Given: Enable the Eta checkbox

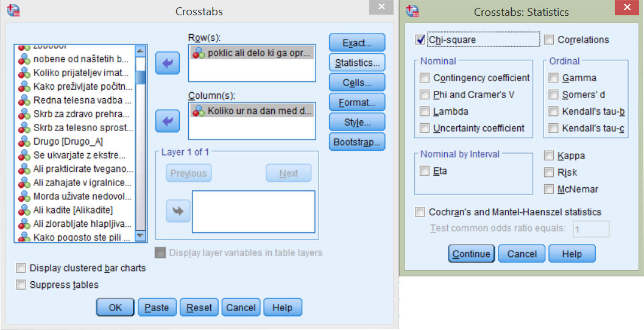Looking at the screenshot, I should [x=425, y=171].
